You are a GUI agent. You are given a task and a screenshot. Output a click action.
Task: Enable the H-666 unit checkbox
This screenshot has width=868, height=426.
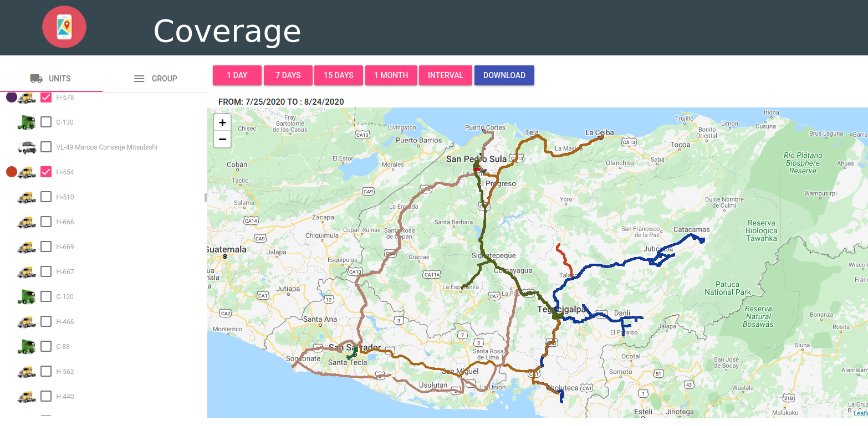pos(47,222)
